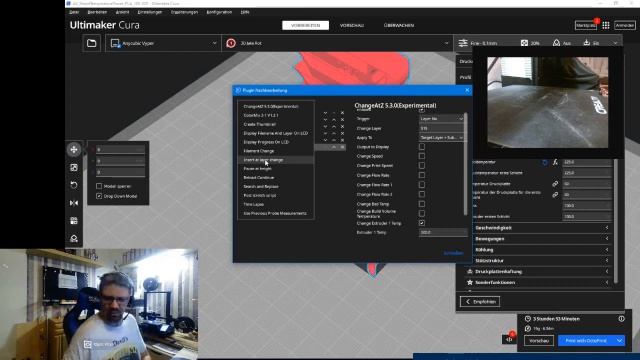Enable Change Flow Rate checkbox
The image size is (640, 360).
coord(422,175)
